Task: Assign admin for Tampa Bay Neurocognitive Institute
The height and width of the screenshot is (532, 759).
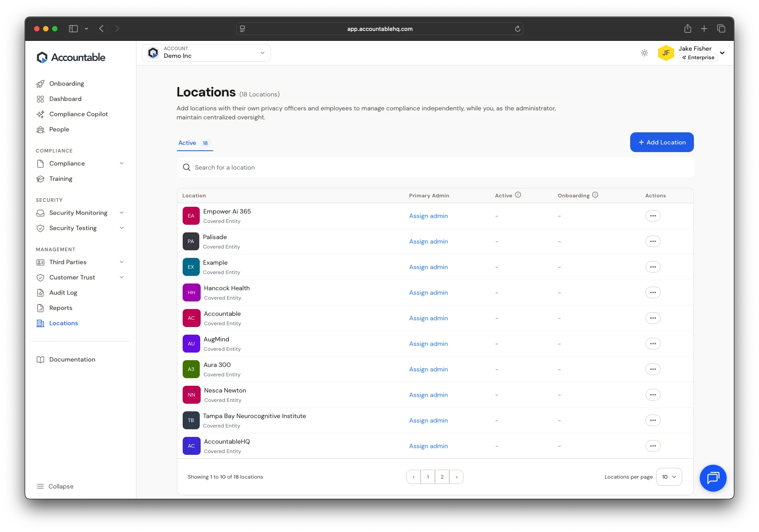Action: pos(428,421)
